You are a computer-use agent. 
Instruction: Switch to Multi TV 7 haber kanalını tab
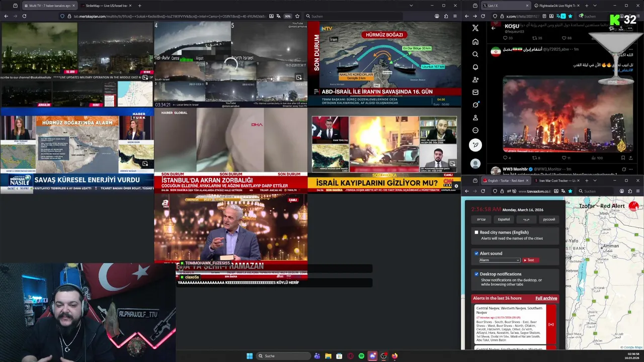pos(49,6)
